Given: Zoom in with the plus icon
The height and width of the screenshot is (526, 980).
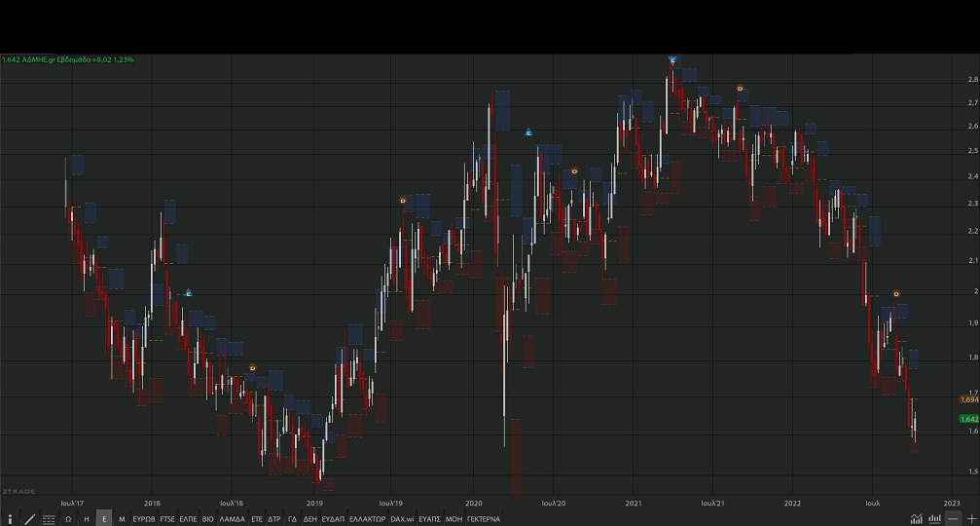Looking at the screenshot, I should (970, 519).
